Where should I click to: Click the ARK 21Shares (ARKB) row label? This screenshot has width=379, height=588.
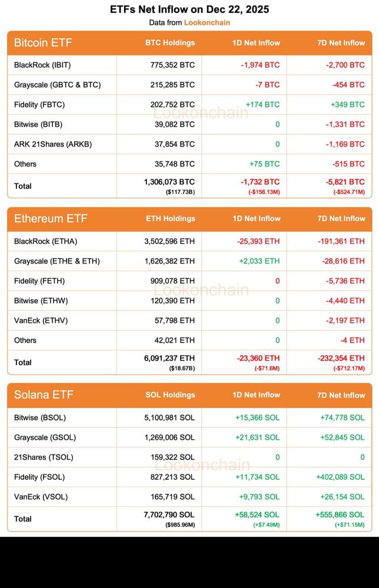tap(53, 144)
